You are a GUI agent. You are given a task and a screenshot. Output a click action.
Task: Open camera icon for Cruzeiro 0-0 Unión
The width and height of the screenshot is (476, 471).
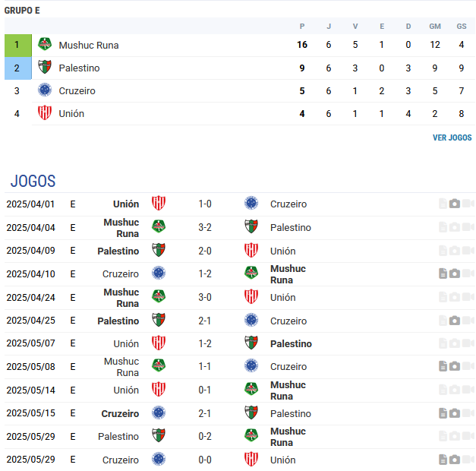click(x=454, y=460)
